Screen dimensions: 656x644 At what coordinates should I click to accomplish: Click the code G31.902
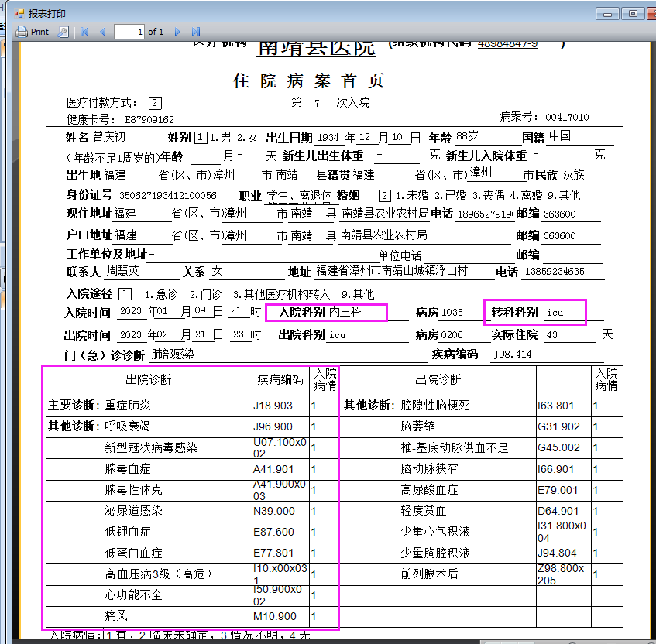point(558,427)
